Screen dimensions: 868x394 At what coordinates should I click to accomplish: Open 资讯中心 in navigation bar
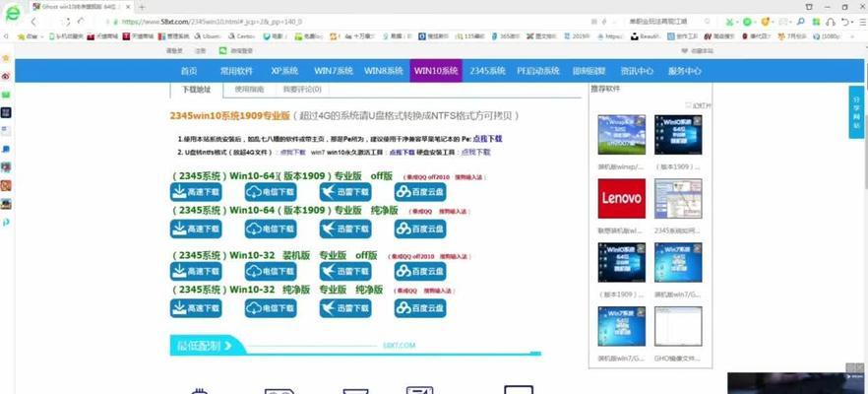[637, 71]
